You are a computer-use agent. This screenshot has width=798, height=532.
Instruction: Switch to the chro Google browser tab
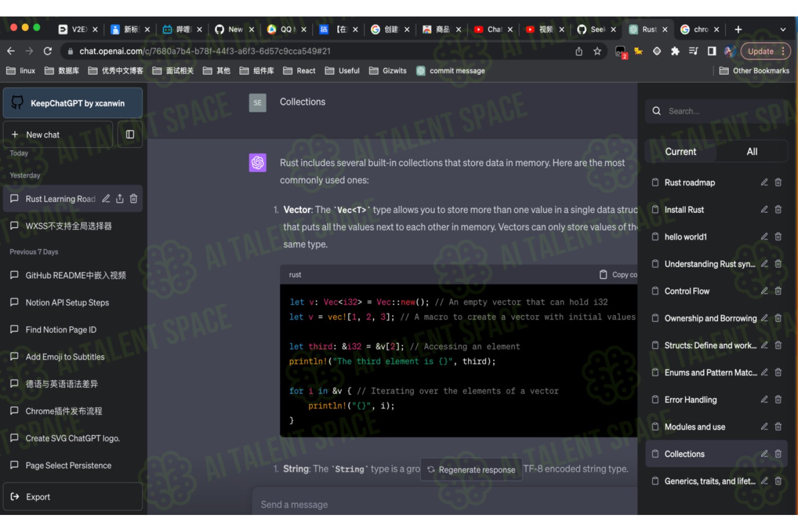[700, 30]
